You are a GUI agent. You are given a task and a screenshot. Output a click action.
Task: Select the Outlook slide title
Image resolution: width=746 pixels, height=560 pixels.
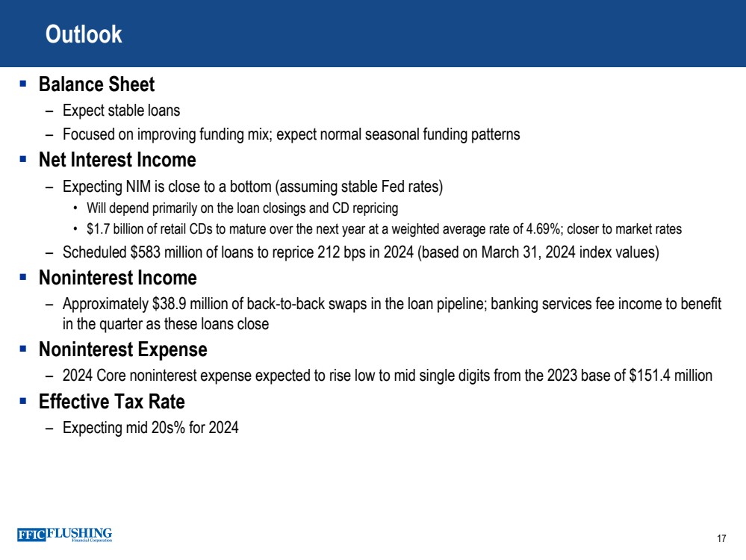click(84, 34)
